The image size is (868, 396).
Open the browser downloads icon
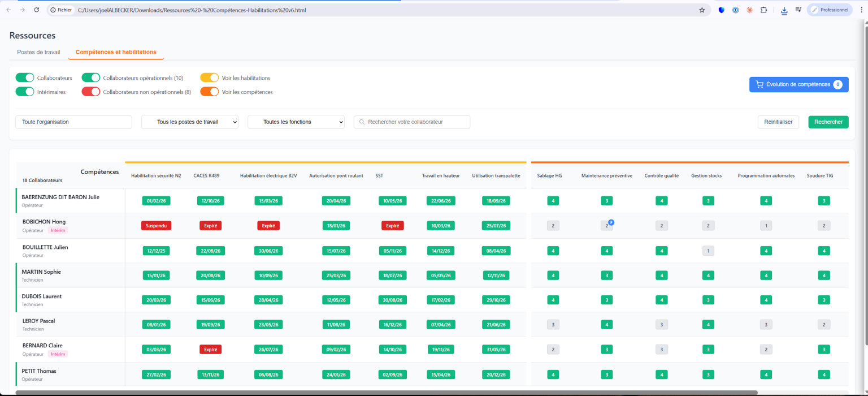784,10
